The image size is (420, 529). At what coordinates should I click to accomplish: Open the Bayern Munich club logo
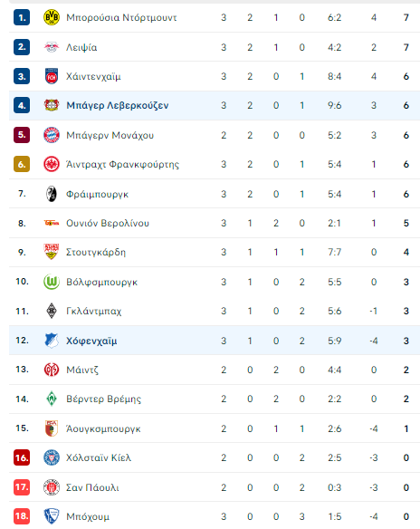pos(52,135)
